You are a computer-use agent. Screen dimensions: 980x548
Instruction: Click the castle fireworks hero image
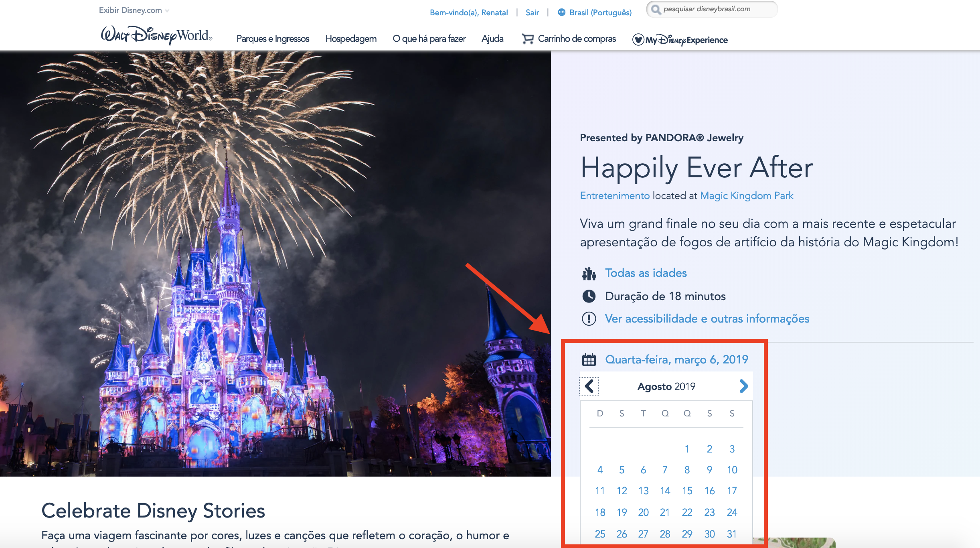[275, 264]
